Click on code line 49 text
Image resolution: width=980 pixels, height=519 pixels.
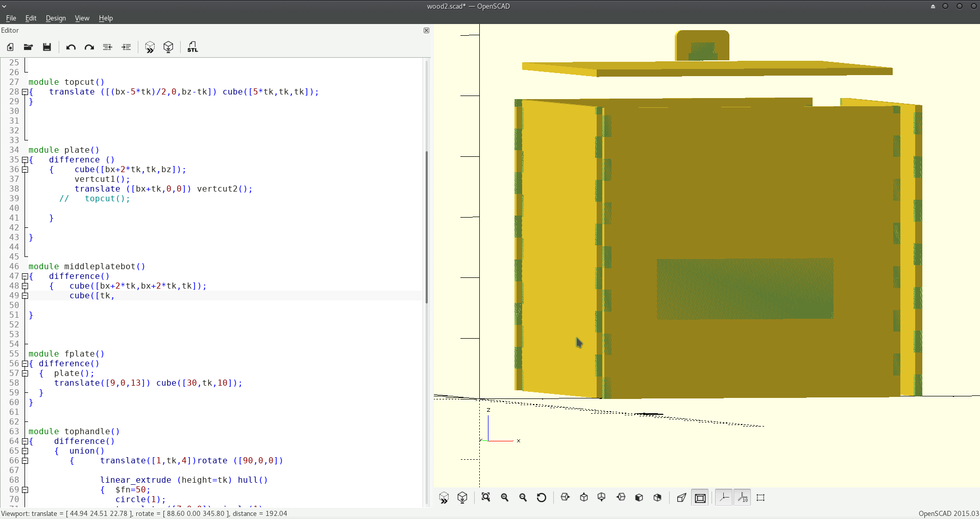pyautogui.click(x=92, y=296)
